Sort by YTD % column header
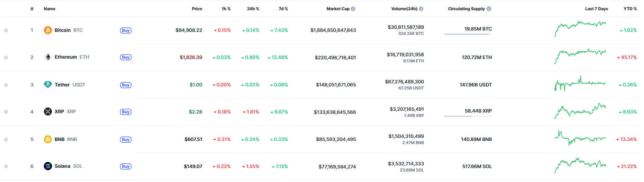Image resolution: width=644 pixels, height=182 pixels. [630, 9]
